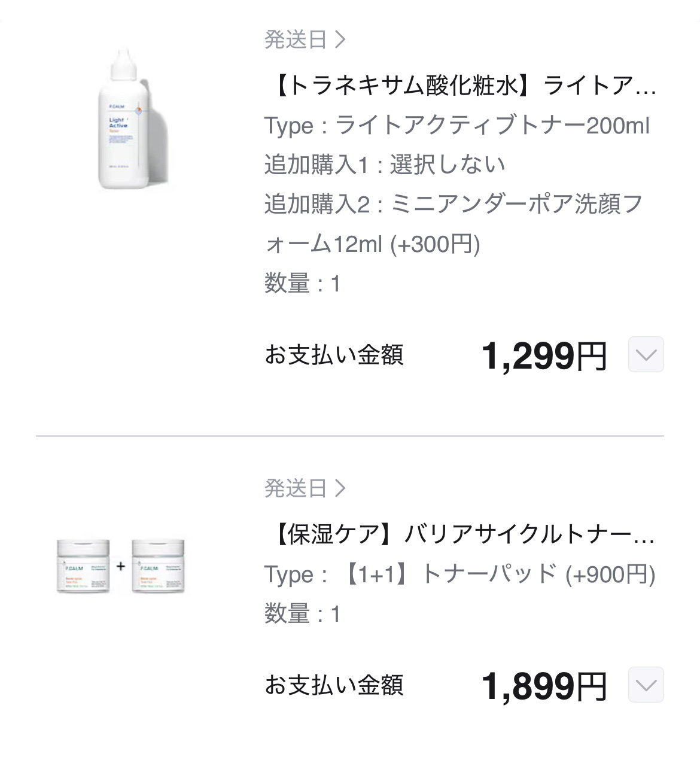The height and width of the screenshot is (763, 700).
Task: Click the arrow icon beside the top 発送日
Action: 340,40
